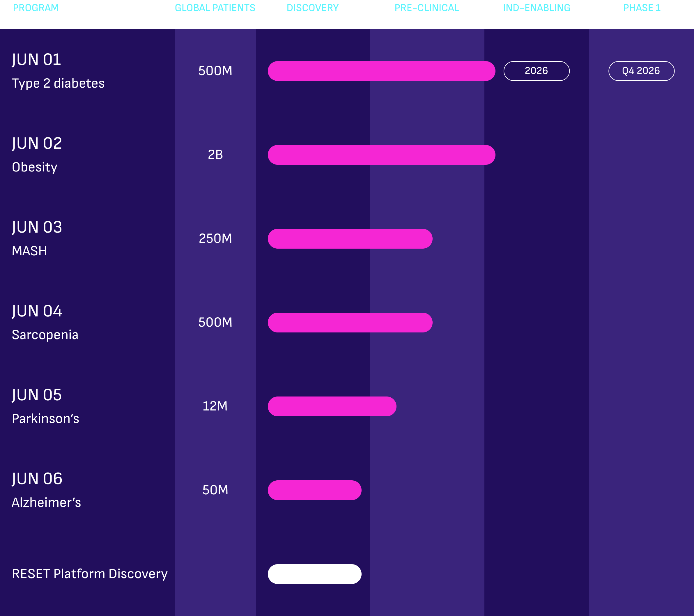694x616 pixels.
Task: Click the JUN 01 pink progress bar
Action: tap(381, 71)
